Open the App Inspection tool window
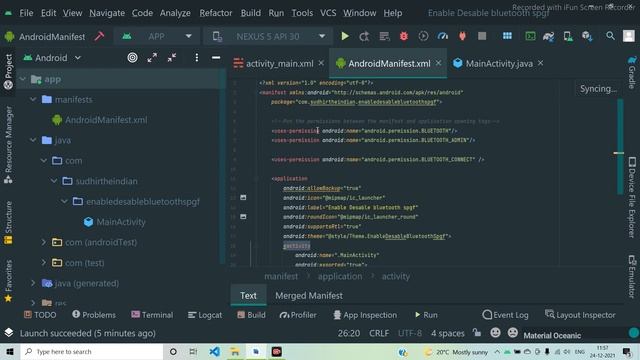Screen dimensions: 640x360 click(365, 315)
